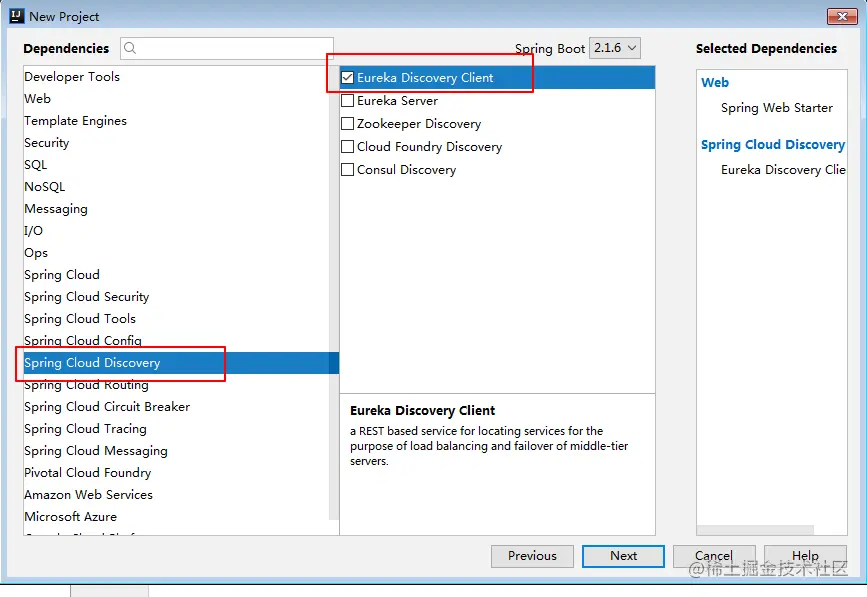Click the Help button
This screenshot has height=597, width=867.
pyautogui.click(x=805, y=556)
